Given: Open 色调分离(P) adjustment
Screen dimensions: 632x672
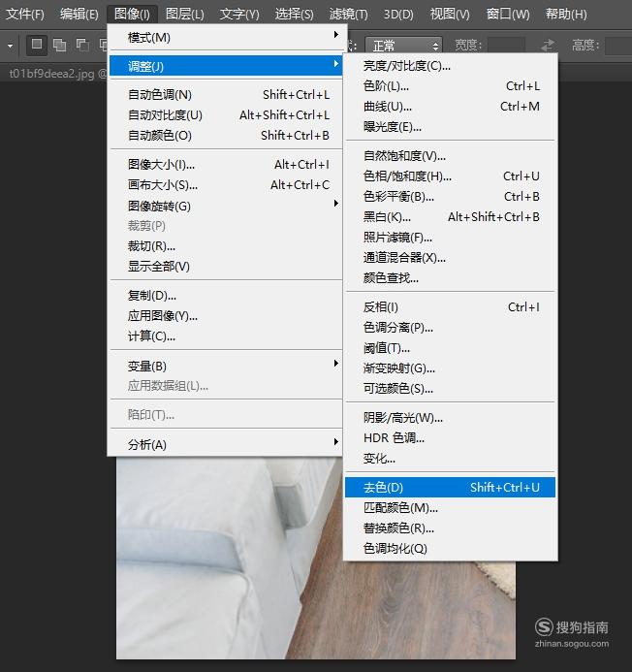Looking at the screenshot, I should (450, 328).
